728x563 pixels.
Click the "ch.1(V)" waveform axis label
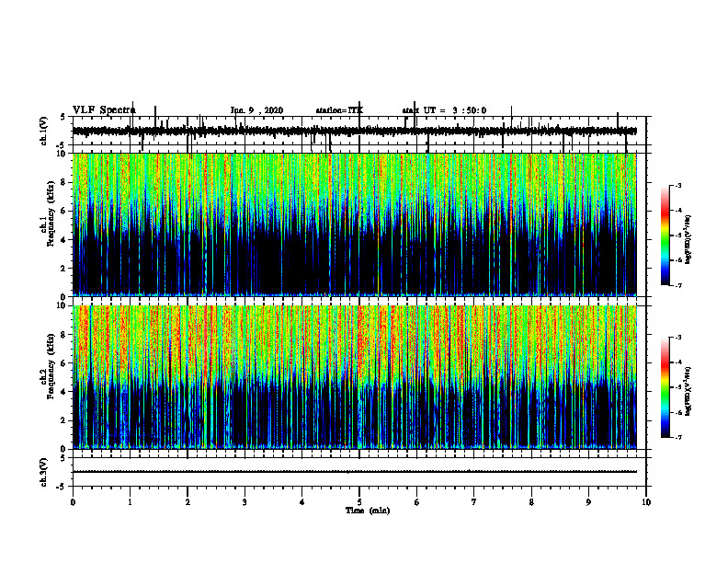coord(44,131)
